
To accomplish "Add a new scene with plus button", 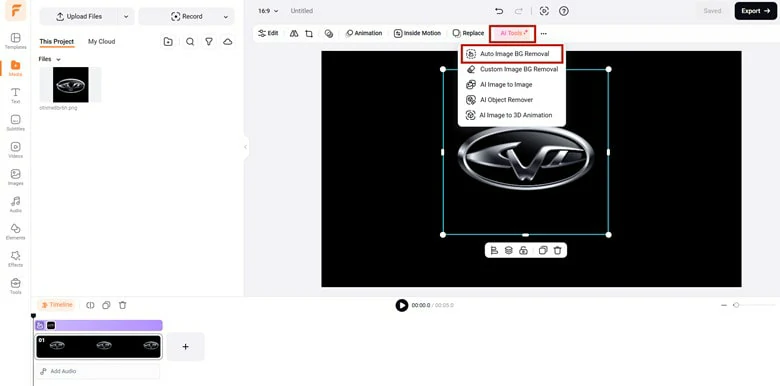I will point(186,347).
